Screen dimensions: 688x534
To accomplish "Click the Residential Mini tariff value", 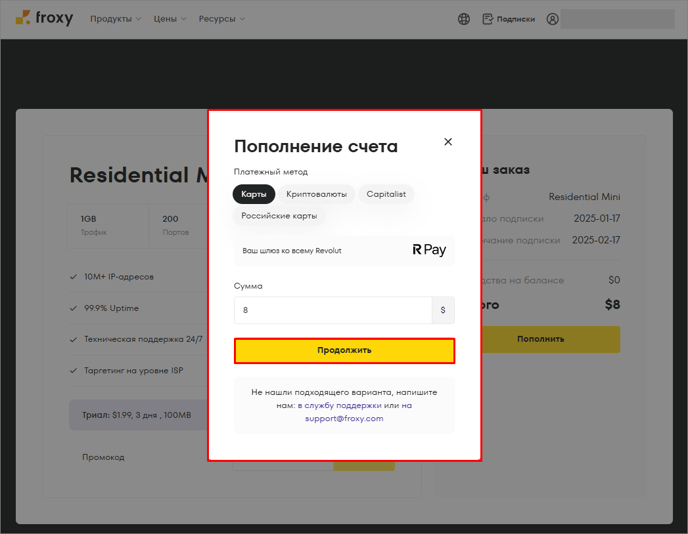I will point(584,197).
